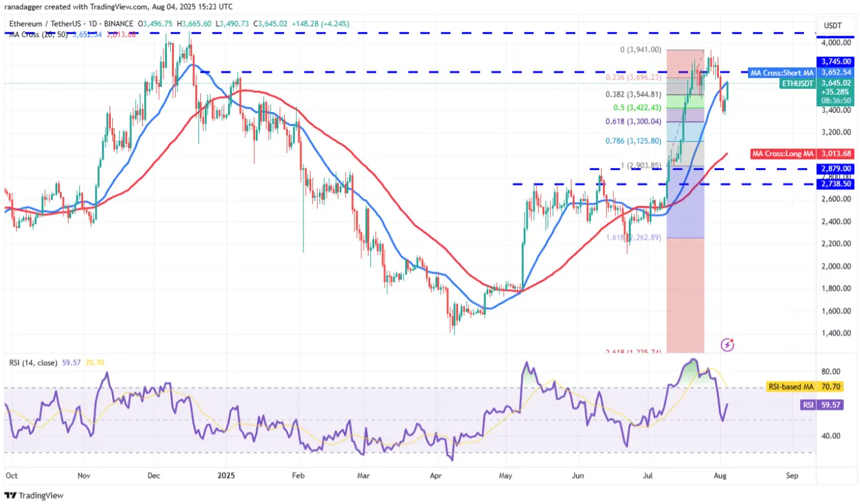Click the 3,200.00 tick on price axis
This screenshot has height=504, width=860.
pyautogui.click(x=836, y=132)
